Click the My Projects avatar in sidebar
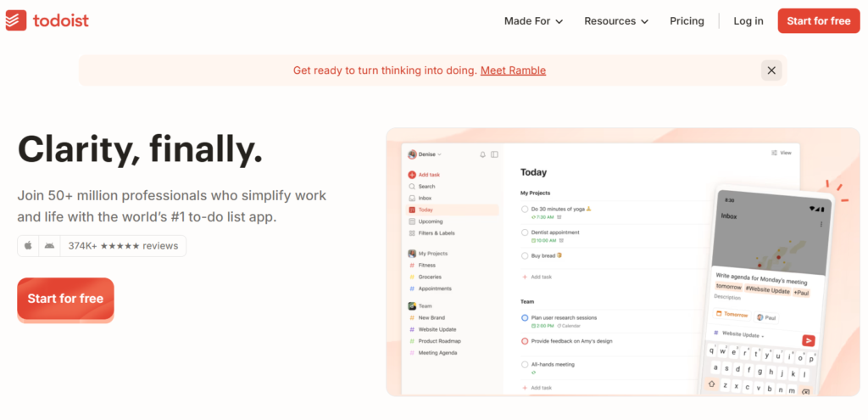 click(412, 253)
